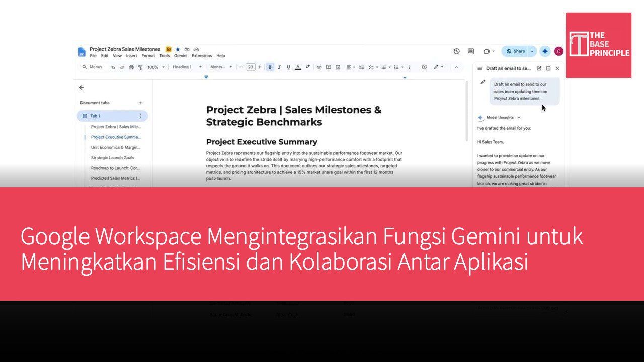This screenshot has height=362, width=644.
Task: Open the Montserrat font dropdown
Action: 221,67
